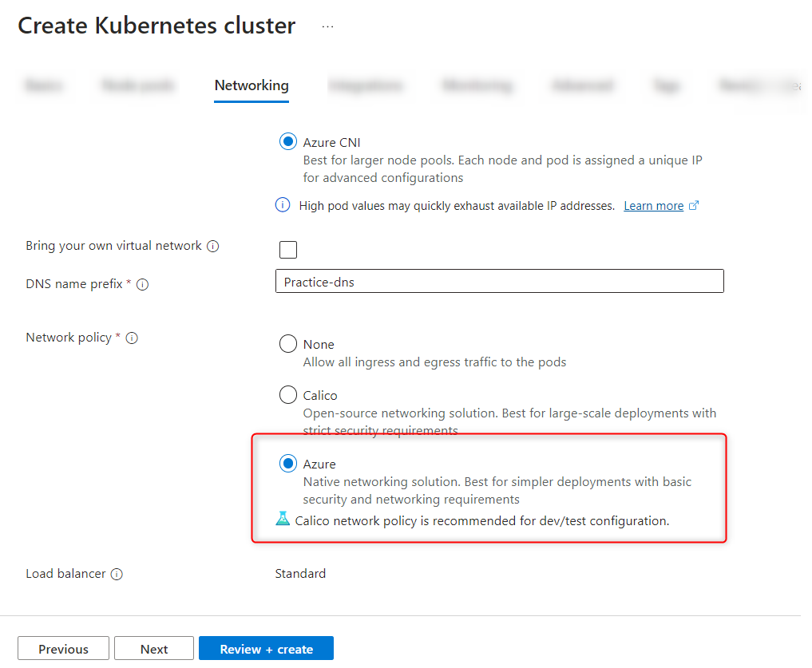
Task: Choose the Calico network policy option
Action: coord(288,394)
